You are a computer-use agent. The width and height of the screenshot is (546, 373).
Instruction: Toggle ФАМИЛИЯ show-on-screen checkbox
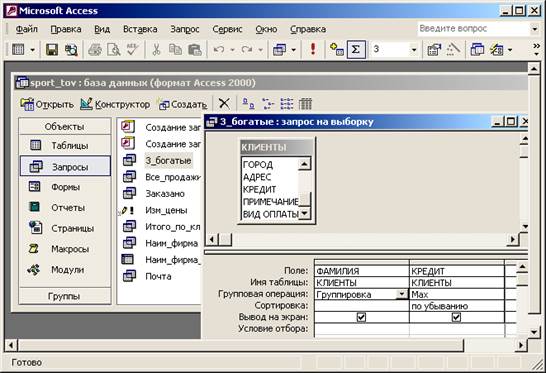pyautogui.click(x=361, y=317)
